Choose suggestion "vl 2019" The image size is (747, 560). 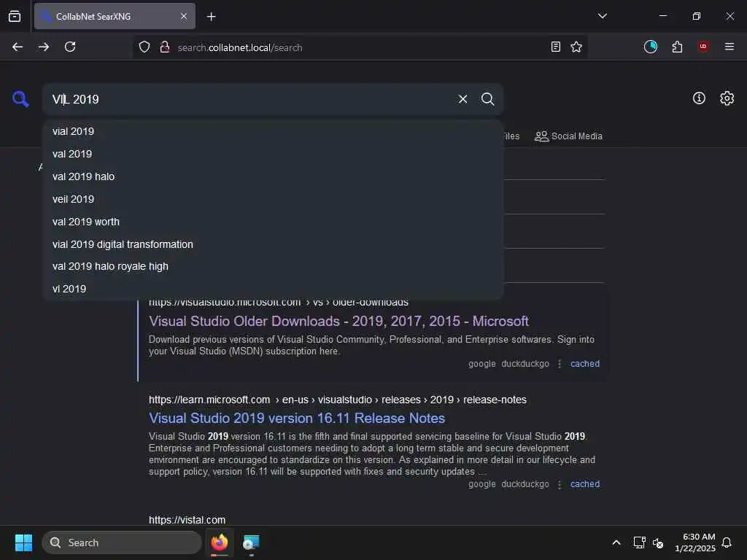click(x=273, y=289)
